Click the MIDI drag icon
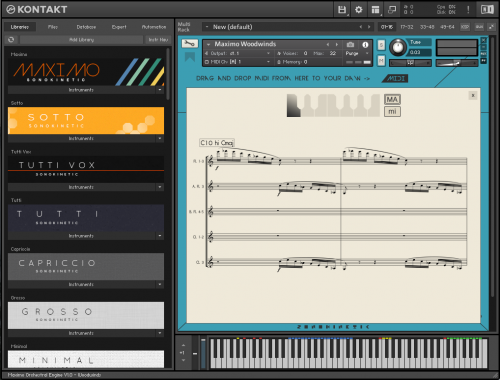 click(x=396, y=78)
